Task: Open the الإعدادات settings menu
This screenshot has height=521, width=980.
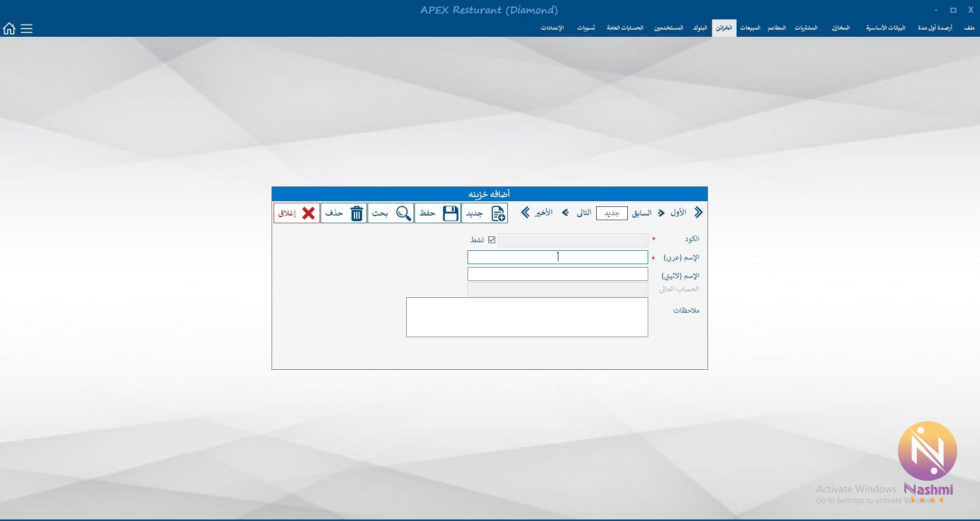Action: (x=552, y=28)
